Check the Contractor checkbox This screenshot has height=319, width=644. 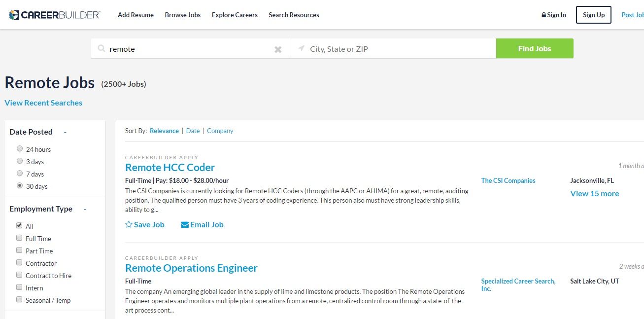coord(19,262)
